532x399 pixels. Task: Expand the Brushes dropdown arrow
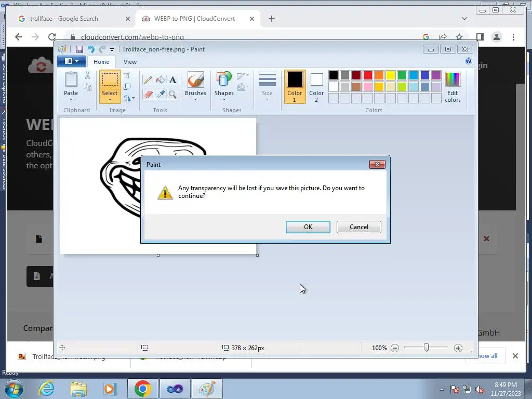click(x=195, y=99)
